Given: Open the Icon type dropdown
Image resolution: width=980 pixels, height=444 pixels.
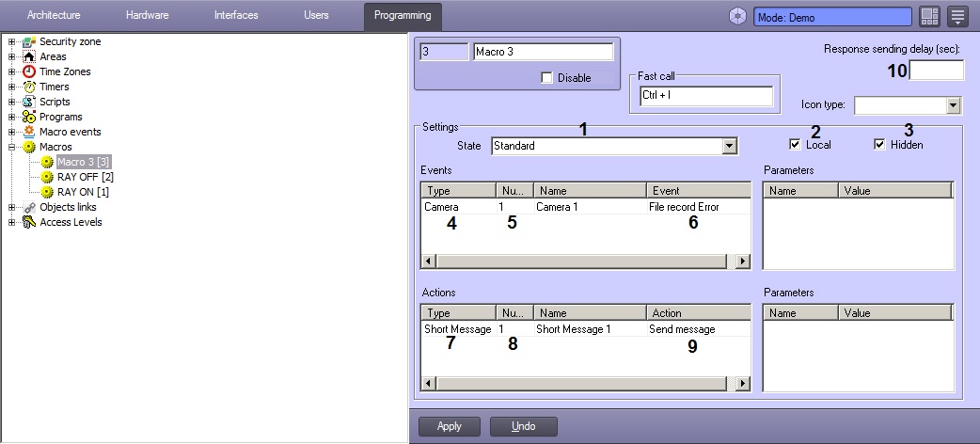Looking at the screenshot, I should click(953, 105).
